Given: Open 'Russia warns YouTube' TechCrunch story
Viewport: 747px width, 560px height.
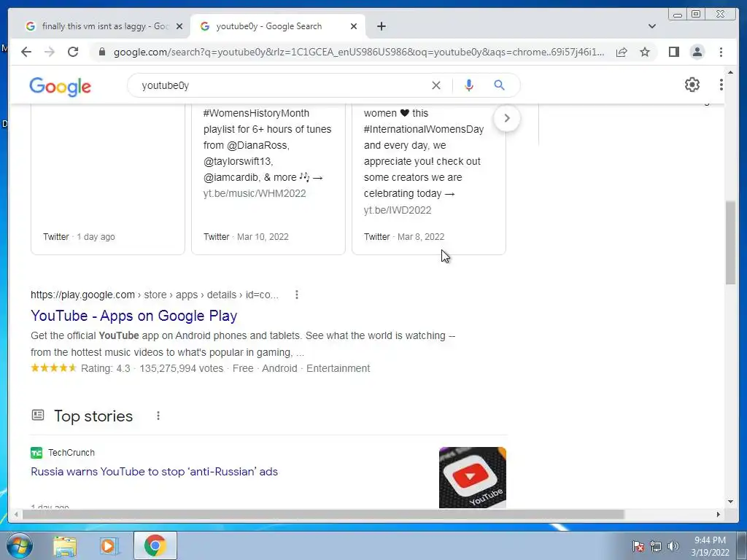Looking at the screenshot, I should point(154,472).
